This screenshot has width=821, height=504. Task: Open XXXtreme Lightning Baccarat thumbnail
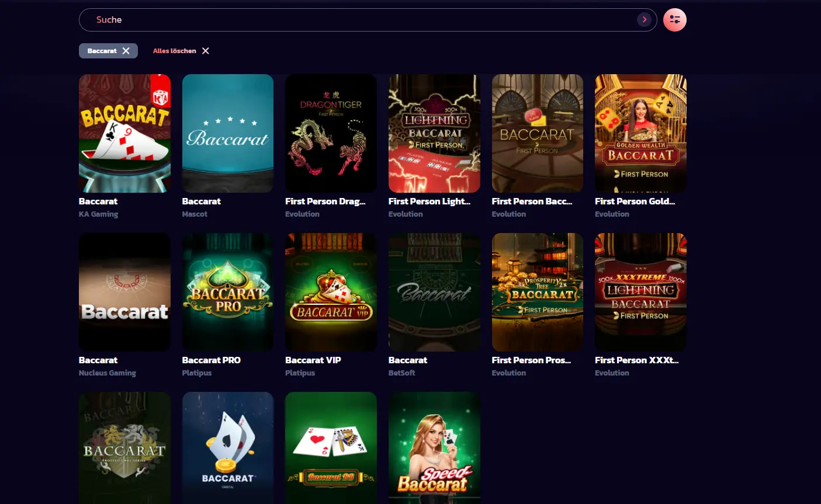[640, 292]
